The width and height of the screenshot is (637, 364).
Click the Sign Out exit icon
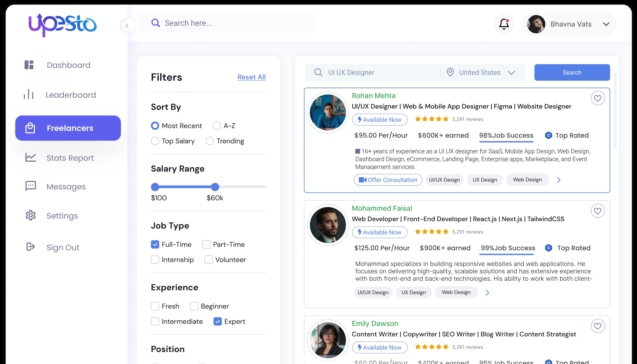click(x=31, y=247)
